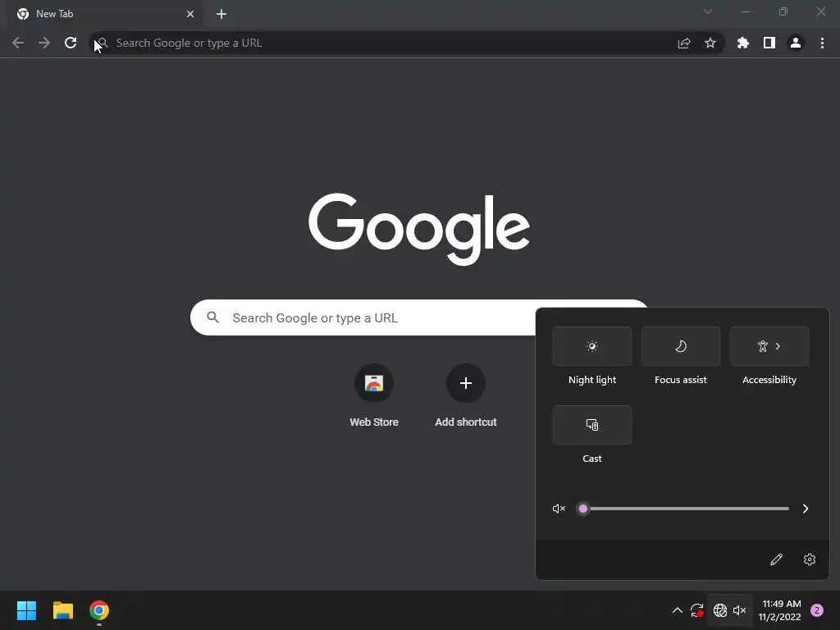Open all settings gear icon
The height and width of the screenshot is (630, 840).
point(810,559)
